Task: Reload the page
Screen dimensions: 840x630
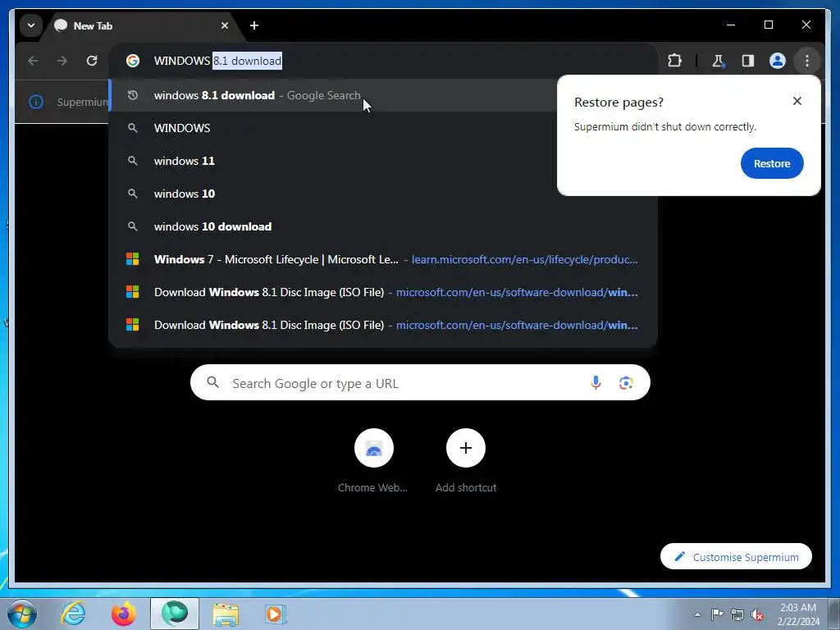Action: click(x=92, y=61)
